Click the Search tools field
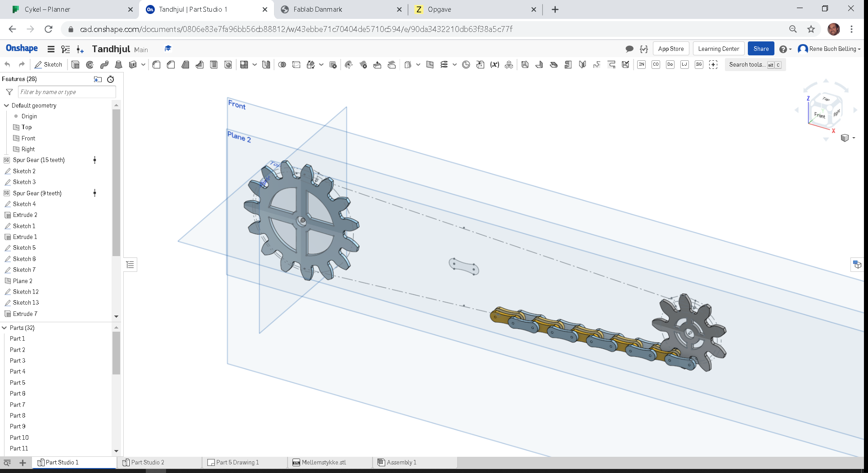Screen dimensions: 868x473 [x=755, y=64]
